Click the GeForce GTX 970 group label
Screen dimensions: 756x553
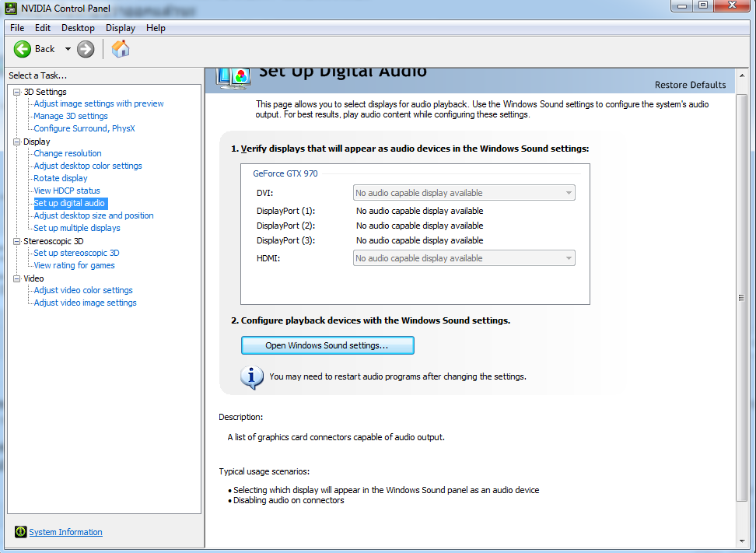point(285,173)
